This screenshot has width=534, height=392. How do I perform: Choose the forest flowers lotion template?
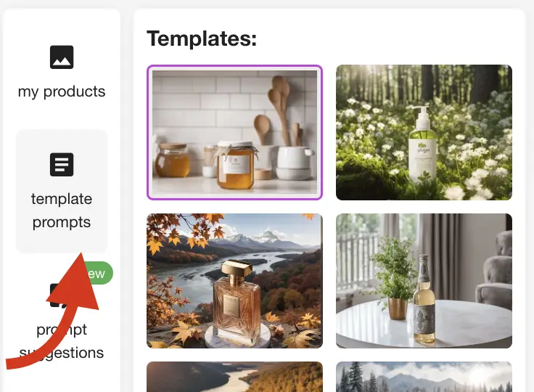424,132
